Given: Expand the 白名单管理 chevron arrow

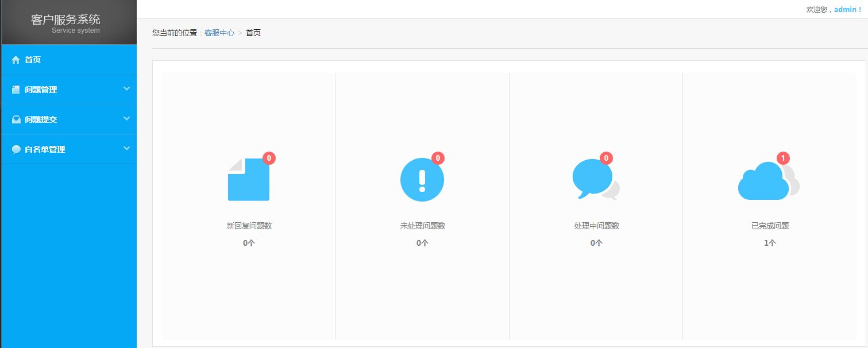Looking at the screenshot, I should coord(126,148).
